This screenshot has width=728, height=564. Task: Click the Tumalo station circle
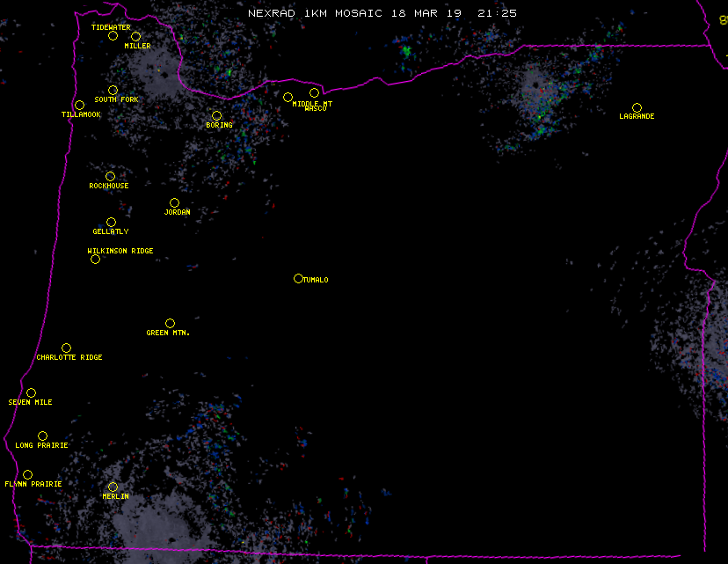pyautogui.click(x=298, y=279)
